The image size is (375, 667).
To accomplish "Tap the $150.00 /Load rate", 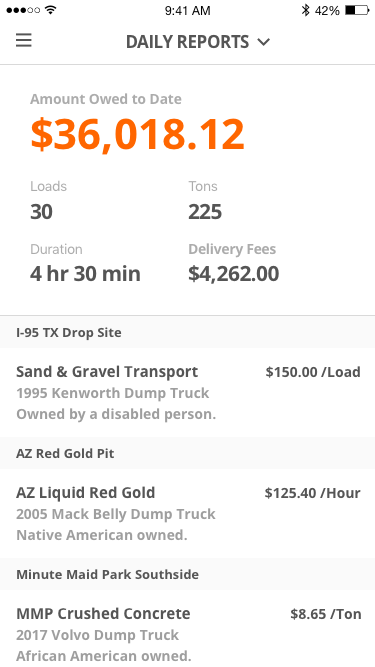I will [313, 372].
